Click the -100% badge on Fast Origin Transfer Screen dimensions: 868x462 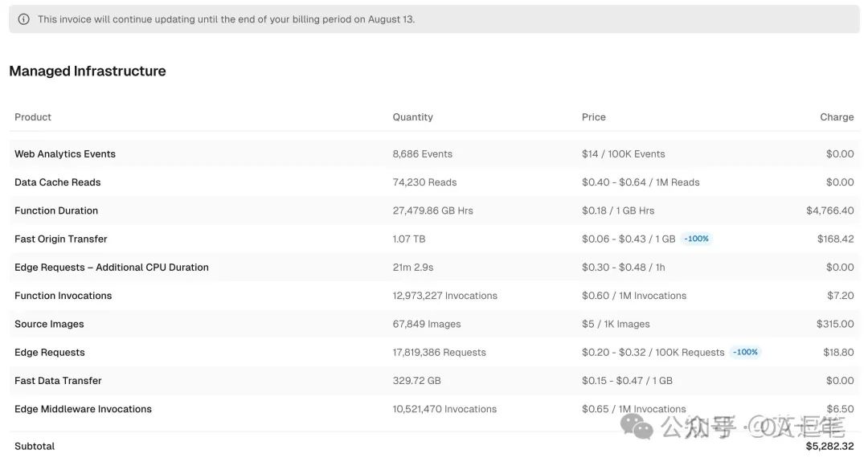(696, 239)
